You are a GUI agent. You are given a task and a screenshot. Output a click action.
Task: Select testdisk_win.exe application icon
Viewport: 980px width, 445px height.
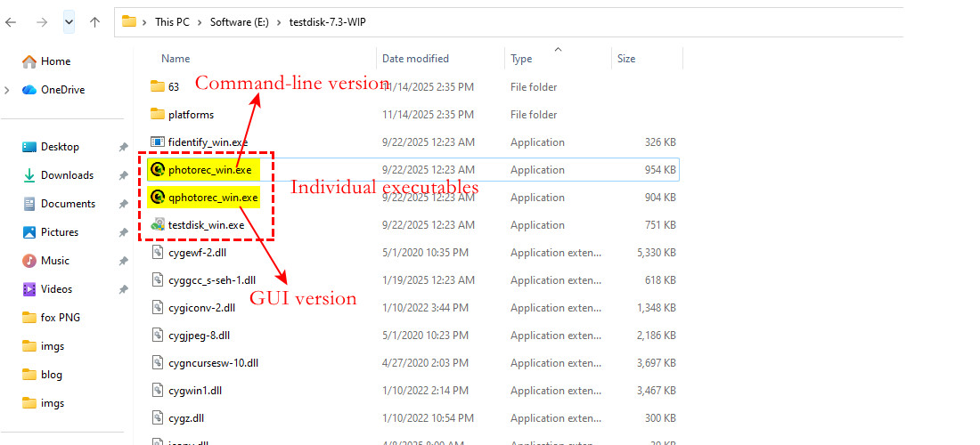coord(158,224)
